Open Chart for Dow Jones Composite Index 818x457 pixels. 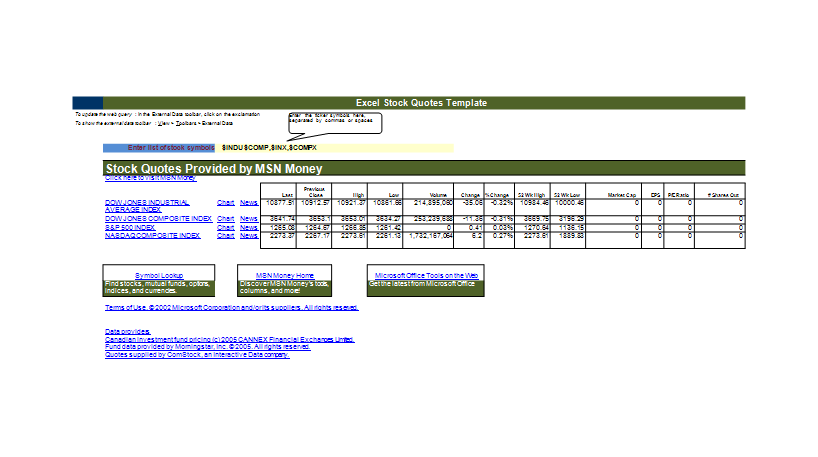click(225, 219)
